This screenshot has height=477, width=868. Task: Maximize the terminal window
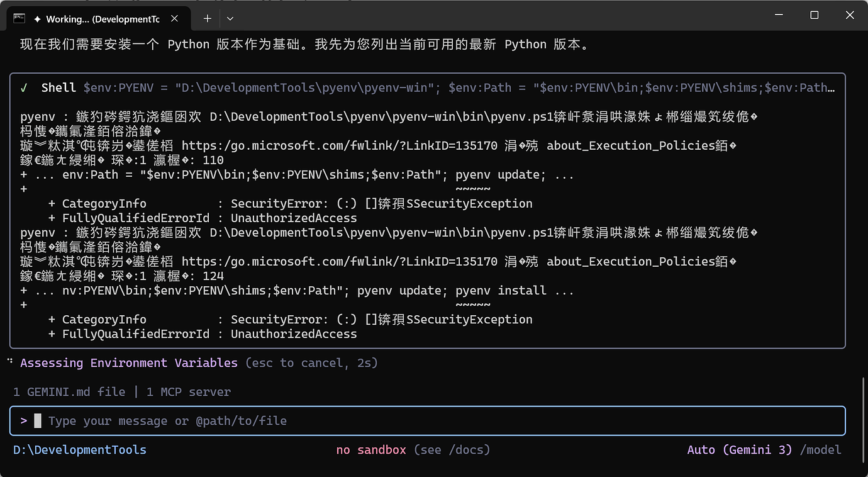[x=815, y=15]
